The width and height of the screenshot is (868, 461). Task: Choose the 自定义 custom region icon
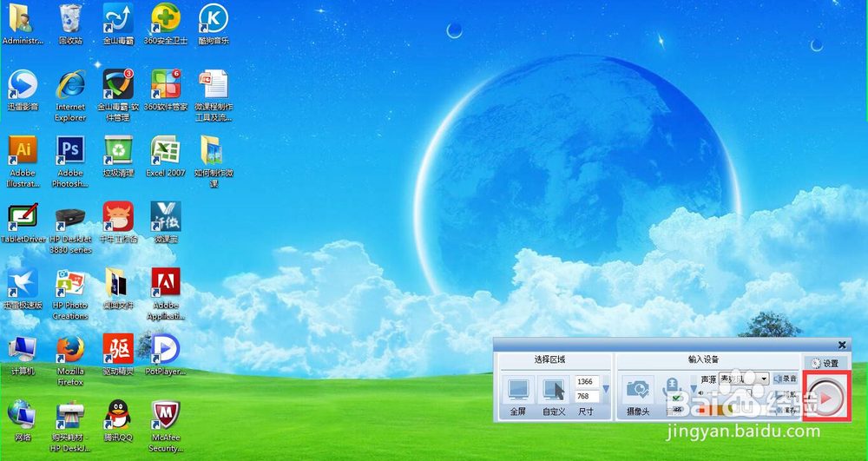[x=554, y=389]
